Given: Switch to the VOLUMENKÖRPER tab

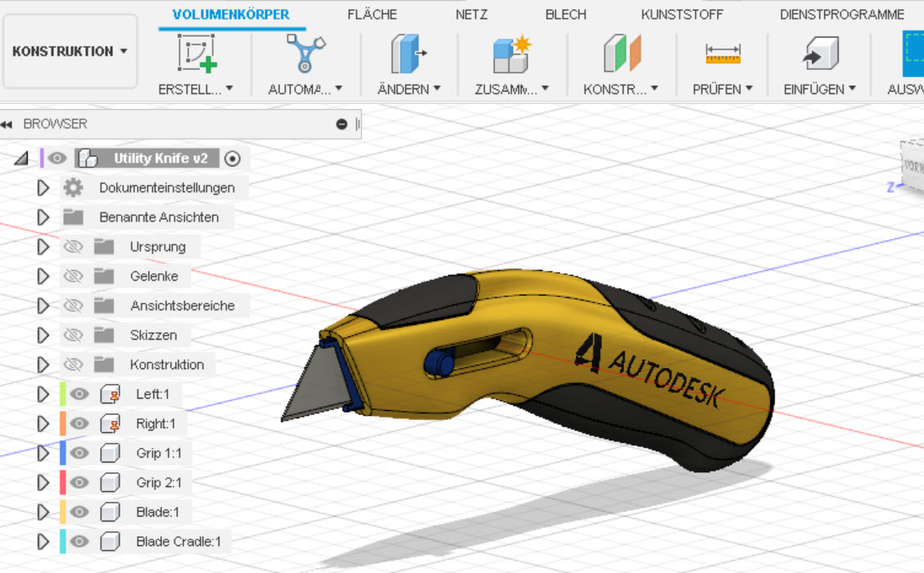Looking at the screenshot, I should (x=231, y=15).
